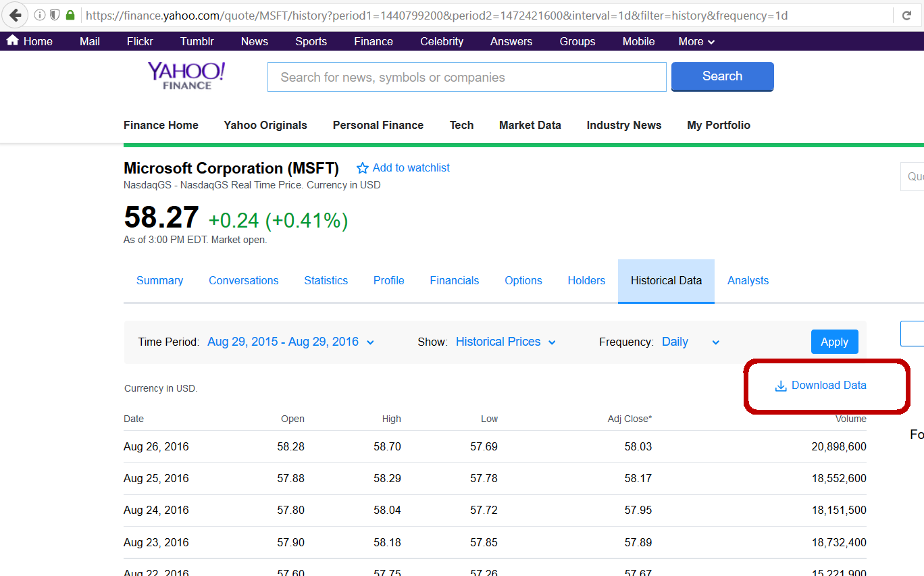Open the Time Period date range dropdown
Viewport: 924px width, 576px height.
[290, 342]
